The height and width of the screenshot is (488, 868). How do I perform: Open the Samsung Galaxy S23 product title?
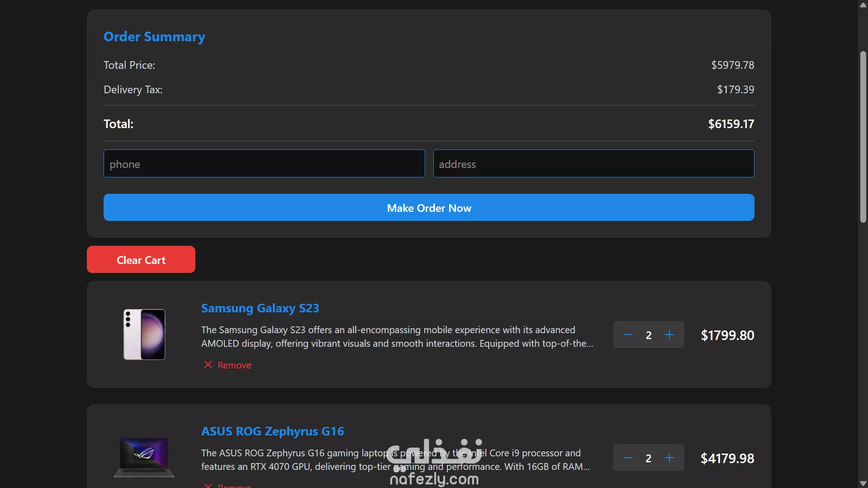point(260,308)
